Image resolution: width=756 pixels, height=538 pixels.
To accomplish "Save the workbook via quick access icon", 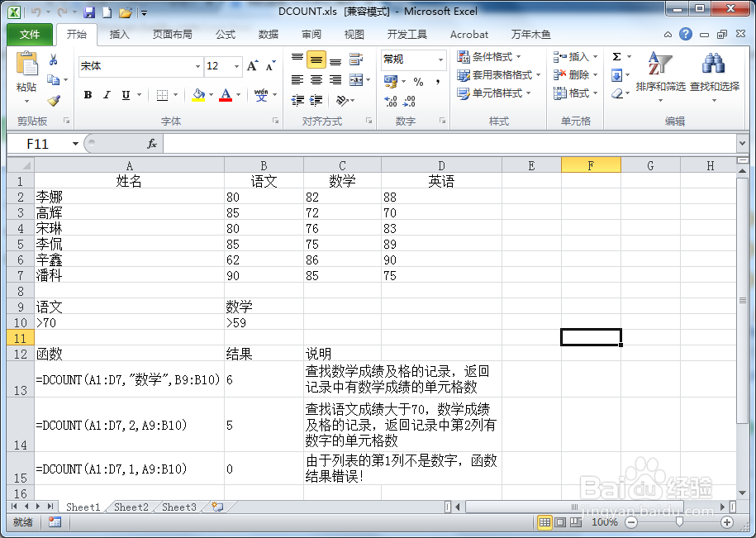I will tap(89, 11).
